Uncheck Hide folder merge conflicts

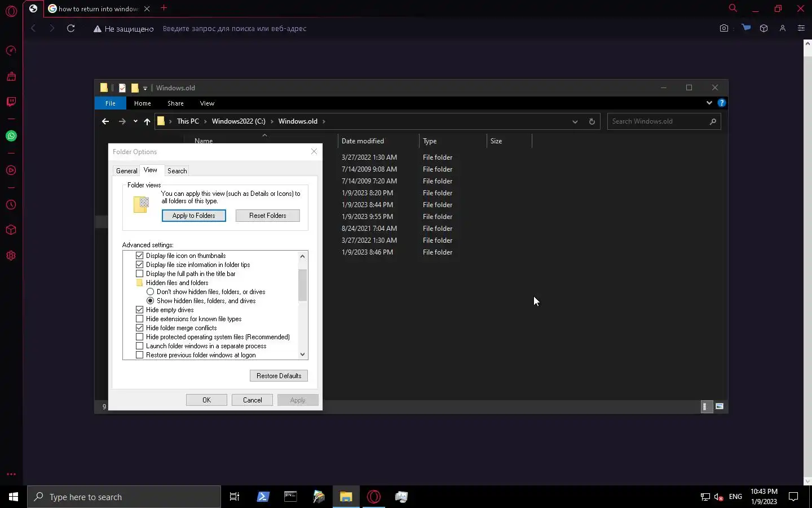[140, 328]
